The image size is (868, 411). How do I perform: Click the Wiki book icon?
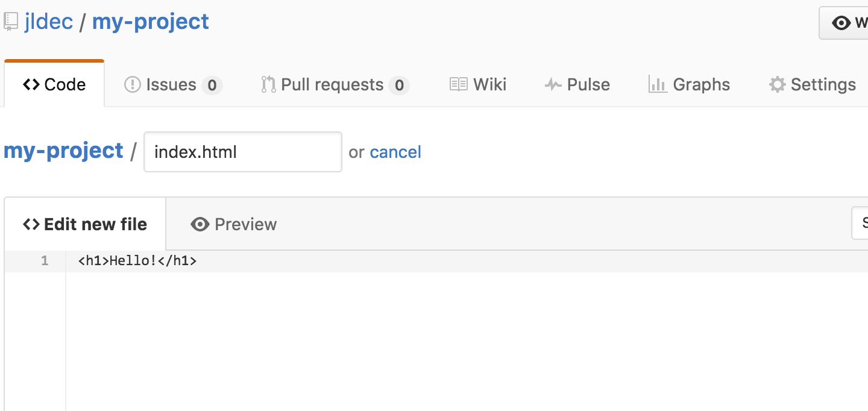[458, 84]
